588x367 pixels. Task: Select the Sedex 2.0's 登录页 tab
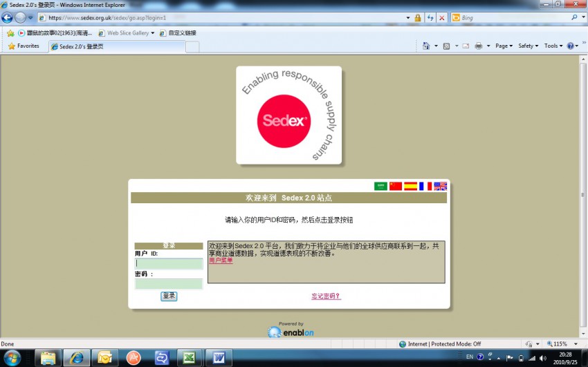click(x=117, y=46)
